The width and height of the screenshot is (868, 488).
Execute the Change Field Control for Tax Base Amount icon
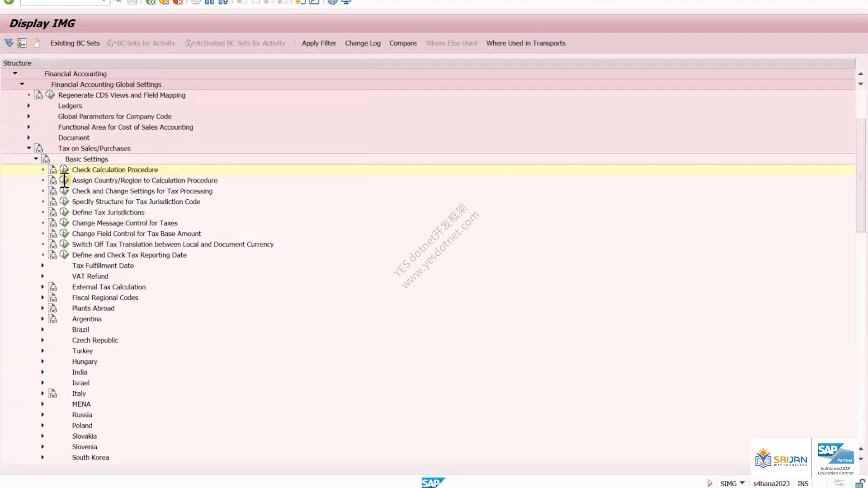point(64,234)
